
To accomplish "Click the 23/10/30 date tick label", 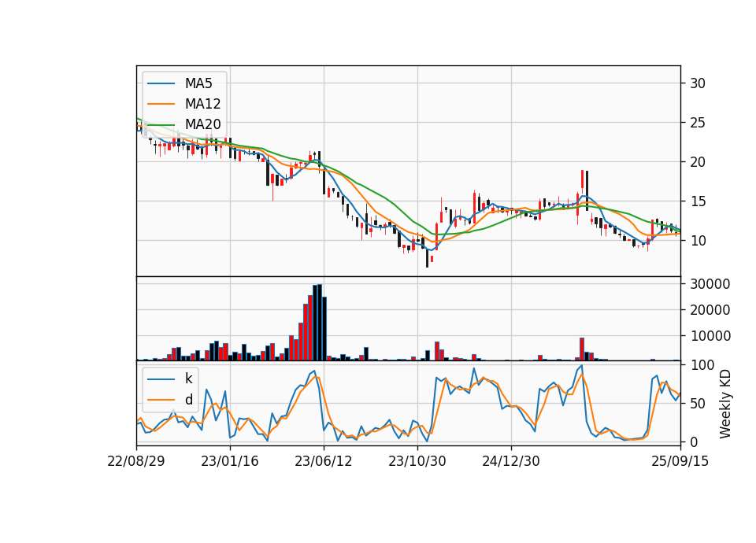I will click(417, 461).
